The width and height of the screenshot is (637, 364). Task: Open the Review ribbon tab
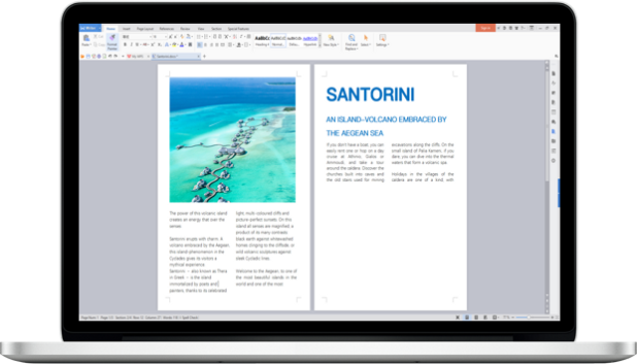point(185,29)
